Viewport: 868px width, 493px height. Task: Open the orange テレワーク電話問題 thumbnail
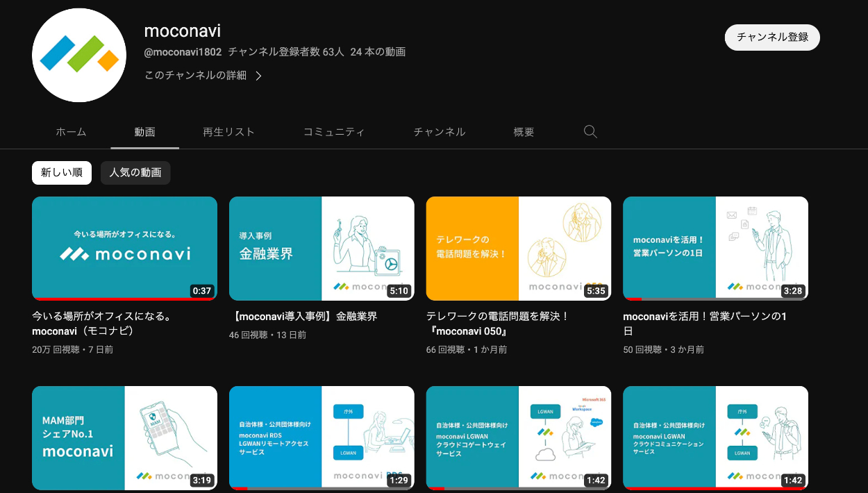[518, 248]
